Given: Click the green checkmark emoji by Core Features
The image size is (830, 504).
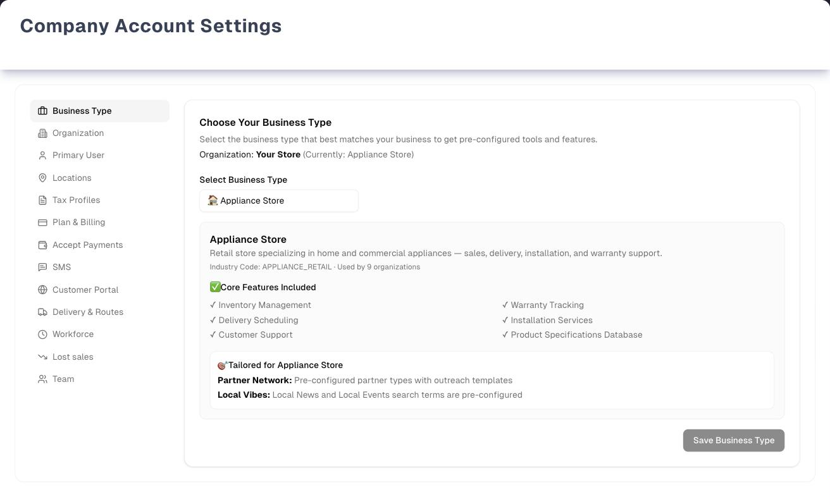Looking at the screenshot, I should pyautogui.click(x=215, y=287).
